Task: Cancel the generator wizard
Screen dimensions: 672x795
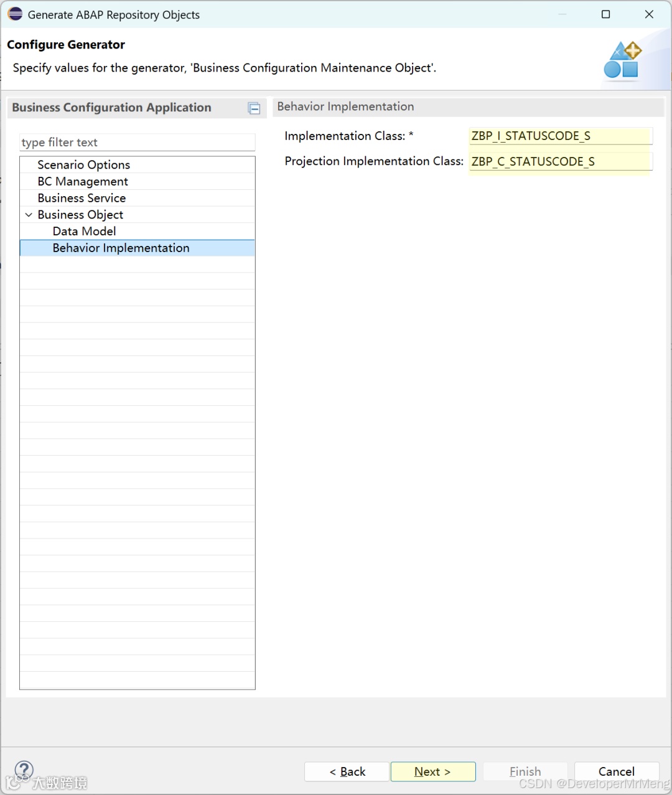Action: [x=617, y=771]
